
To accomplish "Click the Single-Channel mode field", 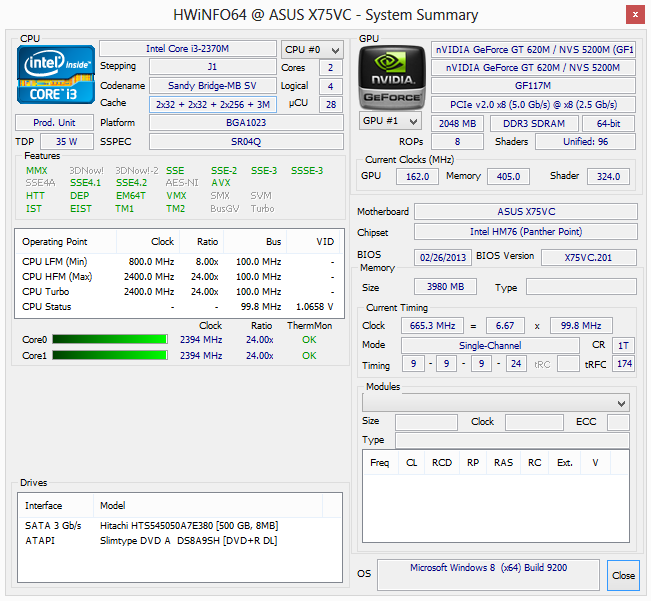I will (x=490, y=345).
